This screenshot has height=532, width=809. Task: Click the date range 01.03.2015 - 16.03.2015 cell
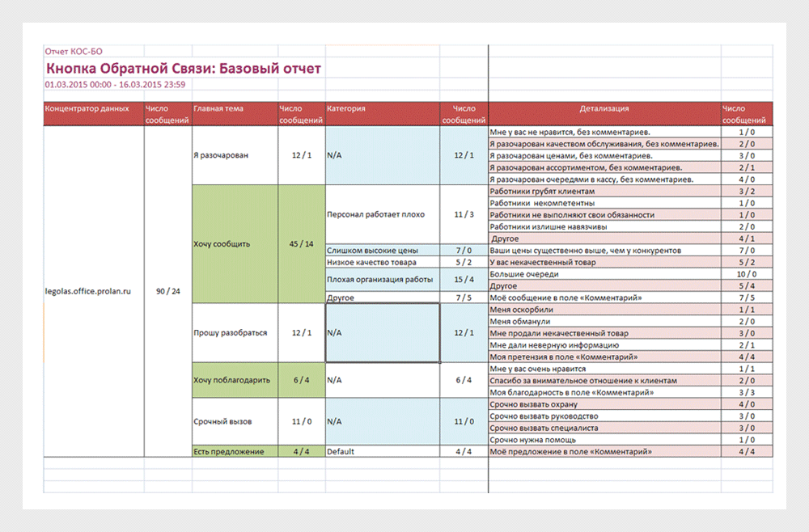click(116, 83)
